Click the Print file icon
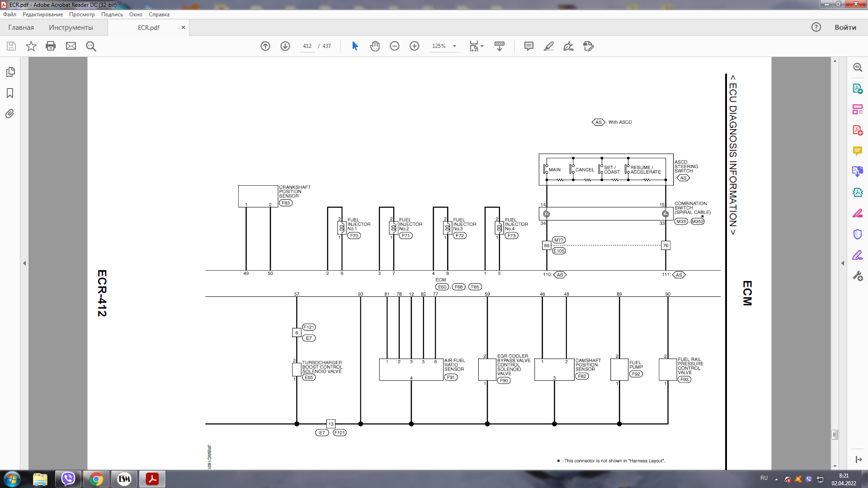This screenshot has width=868, height=488. click(51, 46)
